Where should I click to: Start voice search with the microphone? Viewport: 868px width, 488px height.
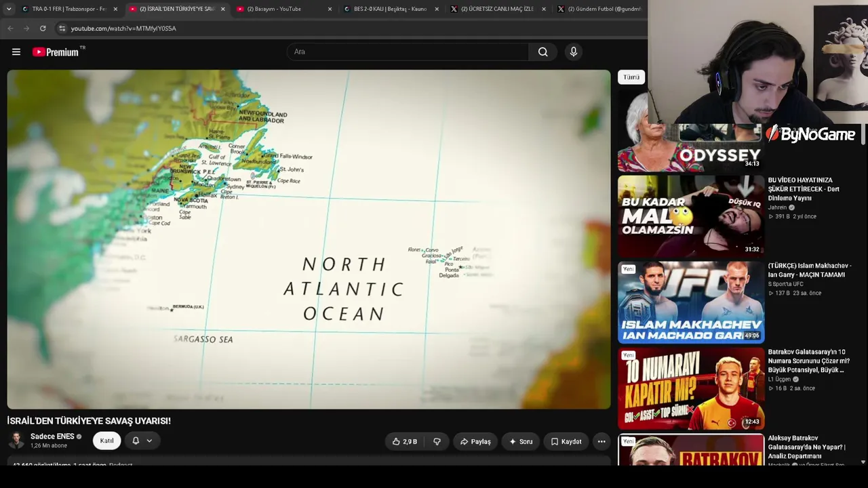tap(574, 52)
